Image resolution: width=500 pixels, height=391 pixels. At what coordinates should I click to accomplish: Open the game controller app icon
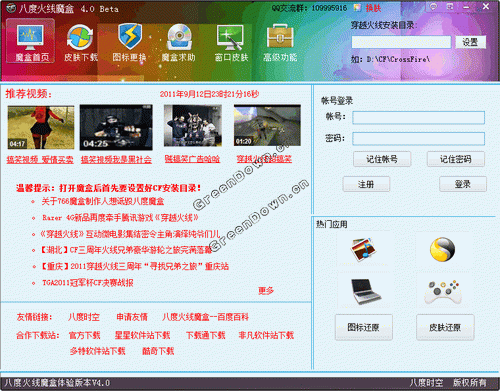click(443, 292)
